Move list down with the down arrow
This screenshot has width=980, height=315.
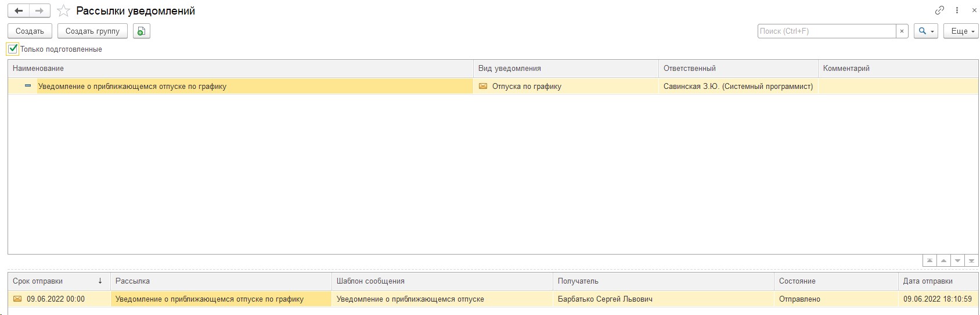958,261
